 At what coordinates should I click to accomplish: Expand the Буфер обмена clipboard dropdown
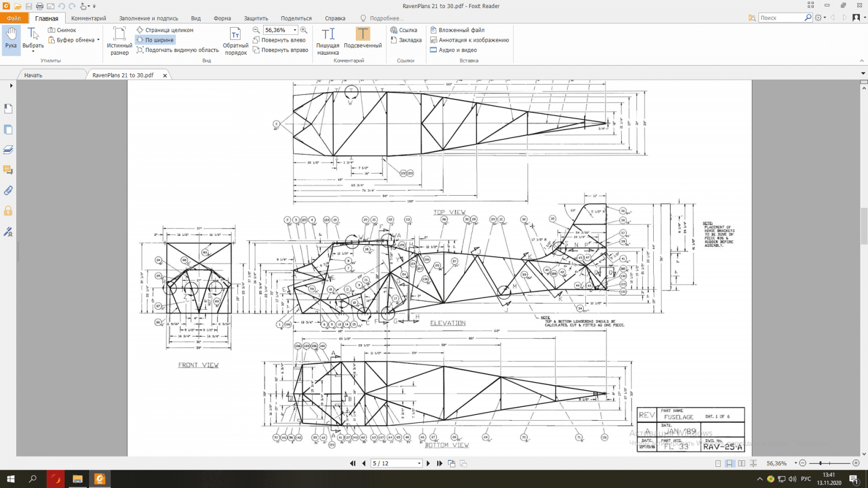pyautogui.click(x=98, y=40)
